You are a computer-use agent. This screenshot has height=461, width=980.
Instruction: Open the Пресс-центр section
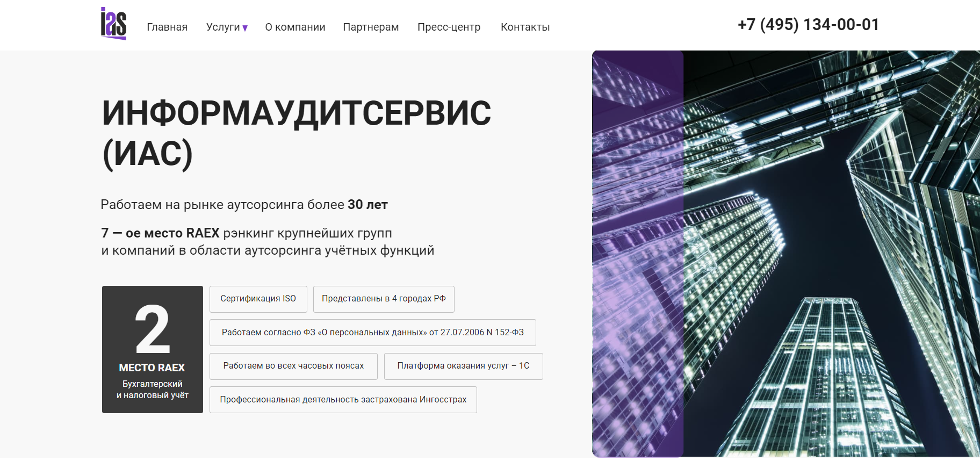click(x=449, y=27)
